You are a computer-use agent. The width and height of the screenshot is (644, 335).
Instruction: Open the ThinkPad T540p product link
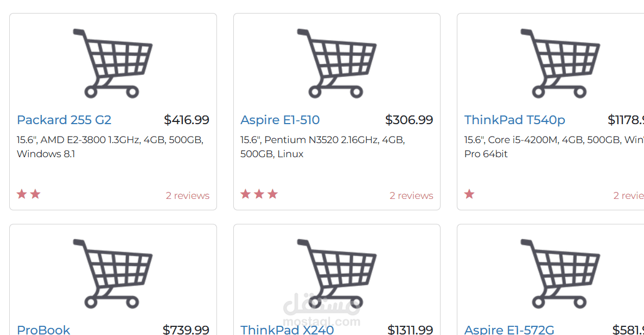click(x=515, y=120)
